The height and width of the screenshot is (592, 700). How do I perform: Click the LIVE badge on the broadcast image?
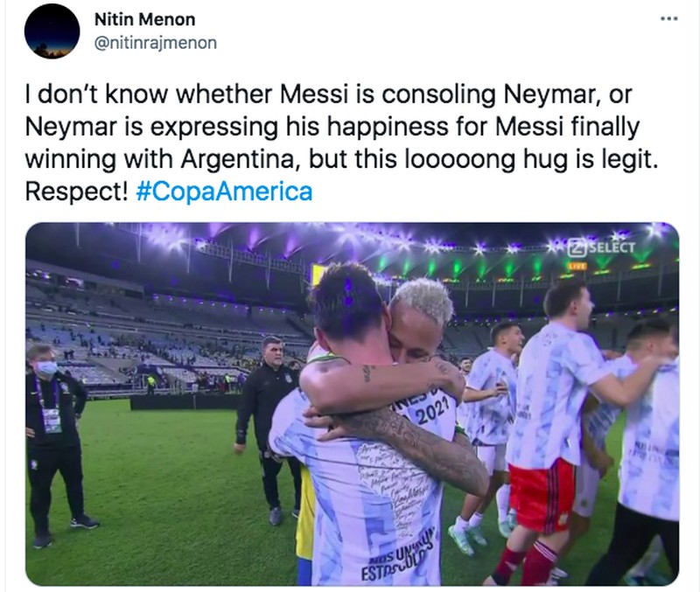pyautogui.click(x=576, y=265)
